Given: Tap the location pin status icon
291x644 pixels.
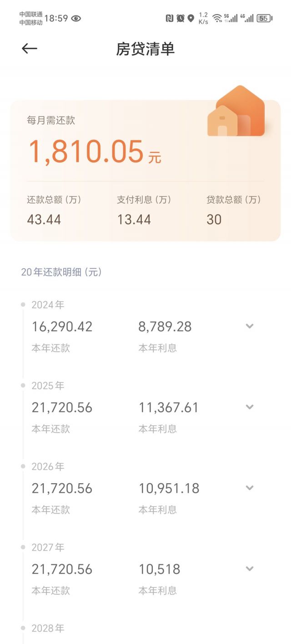Looking at the screenshot, I should (x=191, y=18).
